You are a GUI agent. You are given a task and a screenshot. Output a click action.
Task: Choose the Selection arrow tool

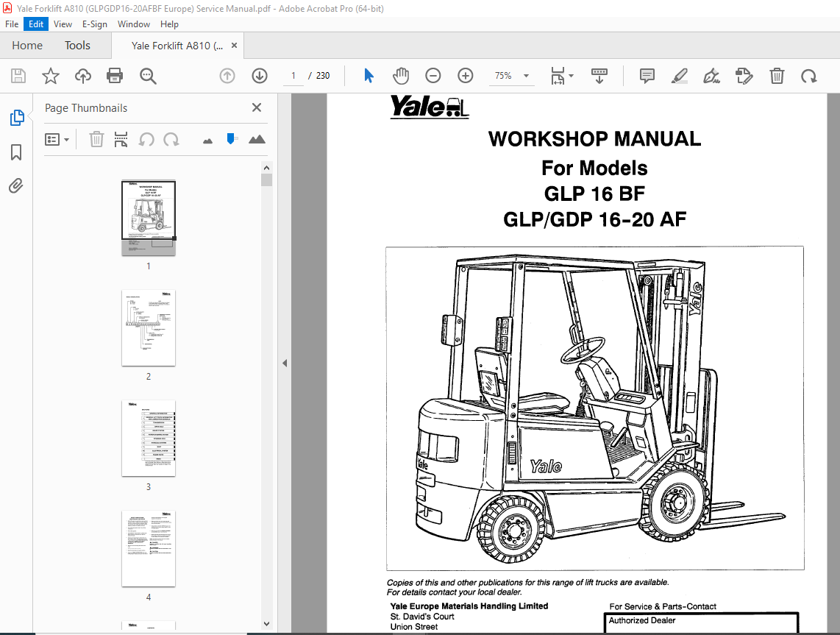[x=369, y=76]
